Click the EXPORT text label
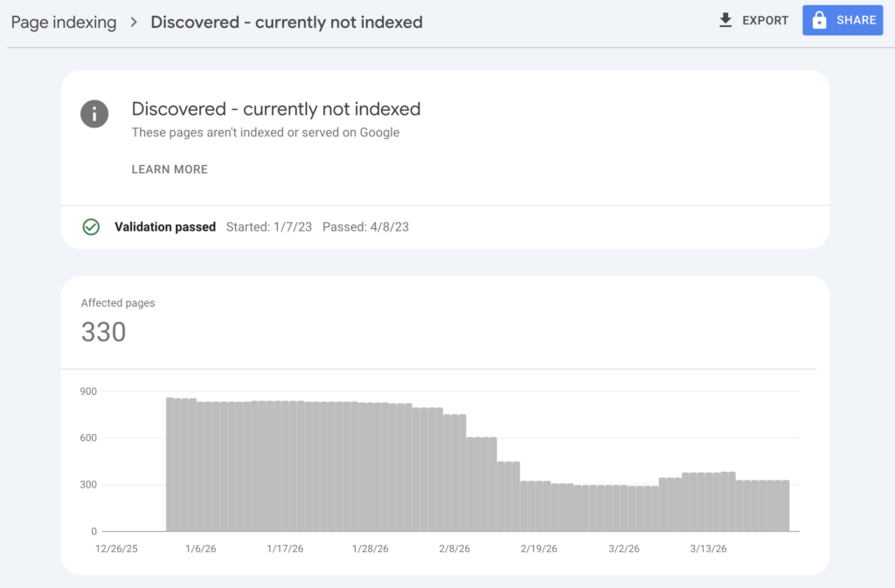The height and width of the screenshot is (588, 895). [x=766, y=20]
